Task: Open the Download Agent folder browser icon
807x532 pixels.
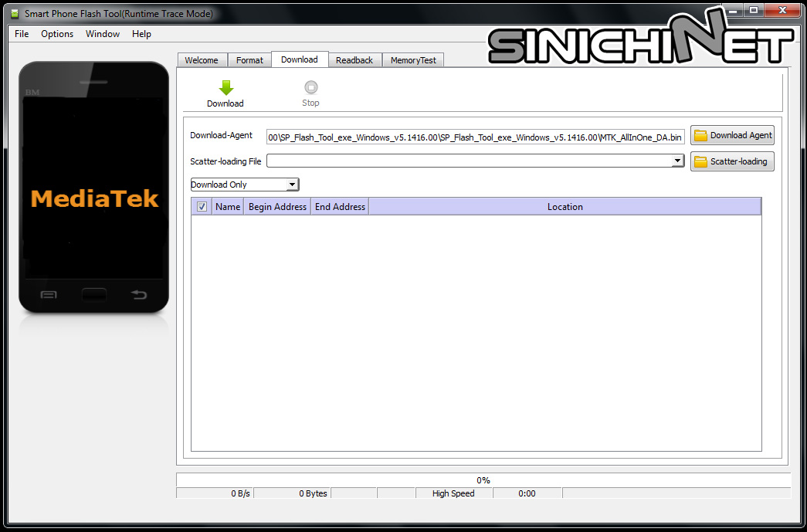Action: click(x=700, y=134)
